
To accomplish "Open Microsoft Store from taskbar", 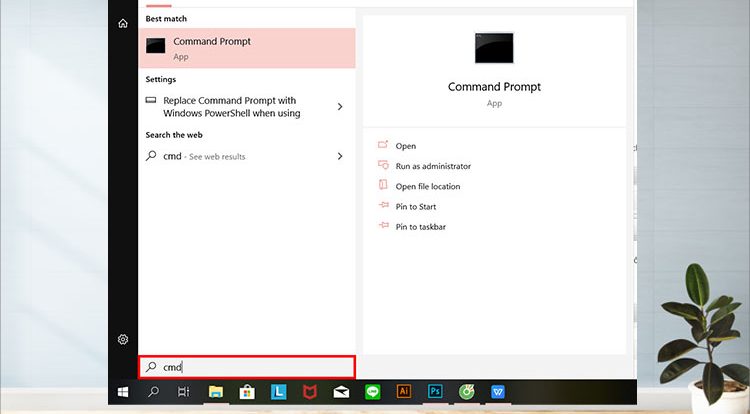I will coord(247,392).
